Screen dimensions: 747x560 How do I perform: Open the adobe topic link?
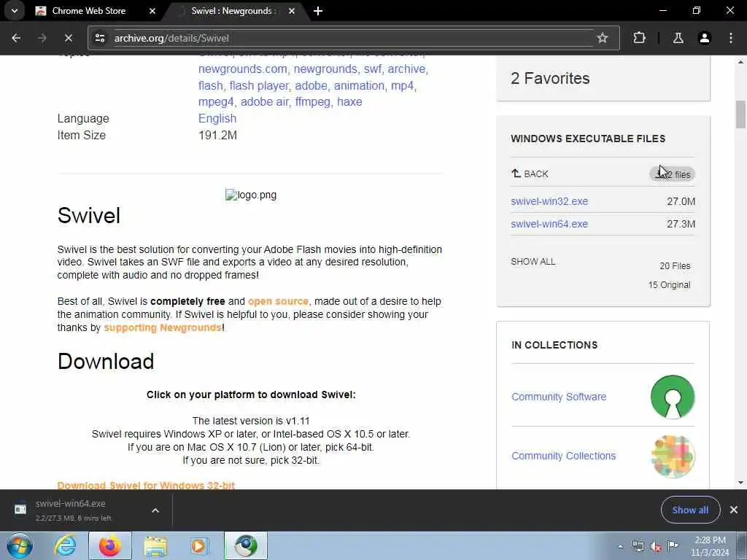(x=311, y=86)
